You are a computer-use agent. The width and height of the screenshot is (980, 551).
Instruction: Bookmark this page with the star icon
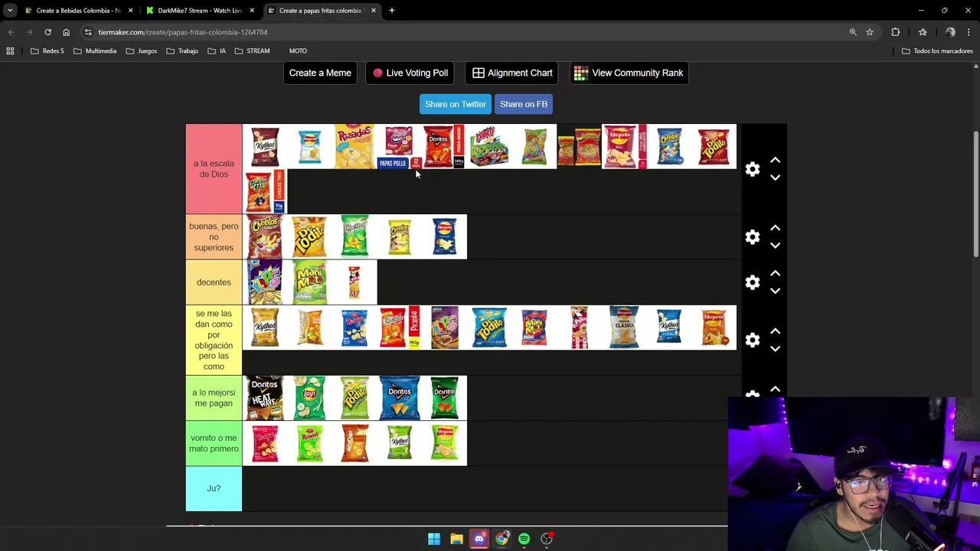pyautogui.click(x=870, y=32)
